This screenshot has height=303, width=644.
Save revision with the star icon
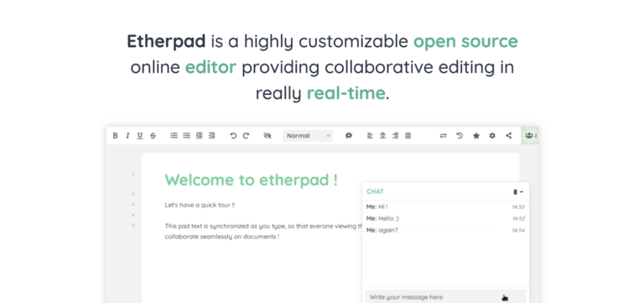476,136
